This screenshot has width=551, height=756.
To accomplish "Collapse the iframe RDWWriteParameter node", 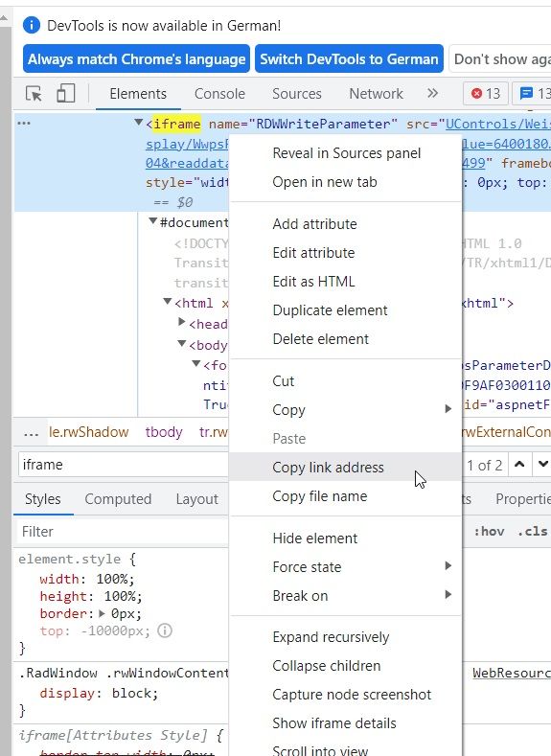I will [x=138, y=123].
